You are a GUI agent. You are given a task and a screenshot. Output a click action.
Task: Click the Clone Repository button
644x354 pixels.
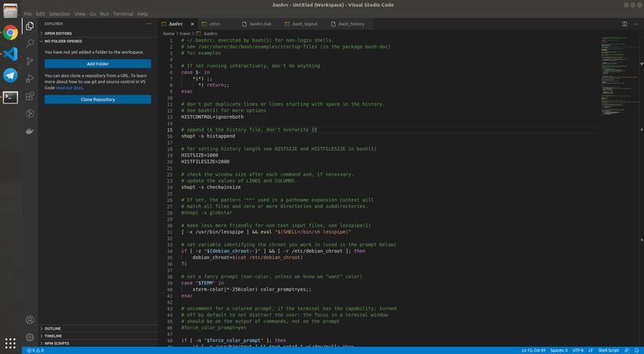tap(98, 99)
